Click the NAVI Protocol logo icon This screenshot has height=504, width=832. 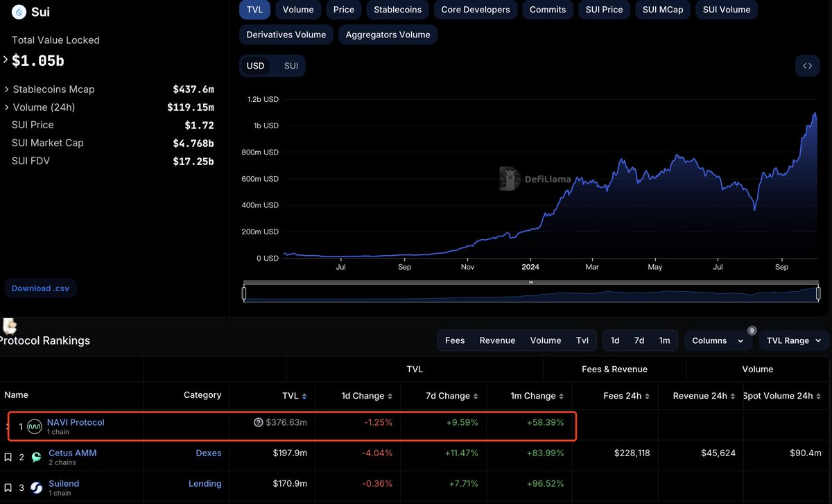[x=35, y=427]
